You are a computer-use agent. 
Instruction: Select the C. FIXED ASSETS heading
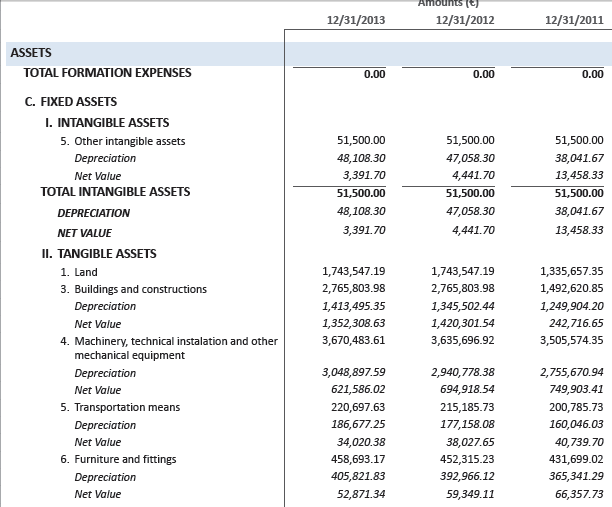click(x=70, y=102)
